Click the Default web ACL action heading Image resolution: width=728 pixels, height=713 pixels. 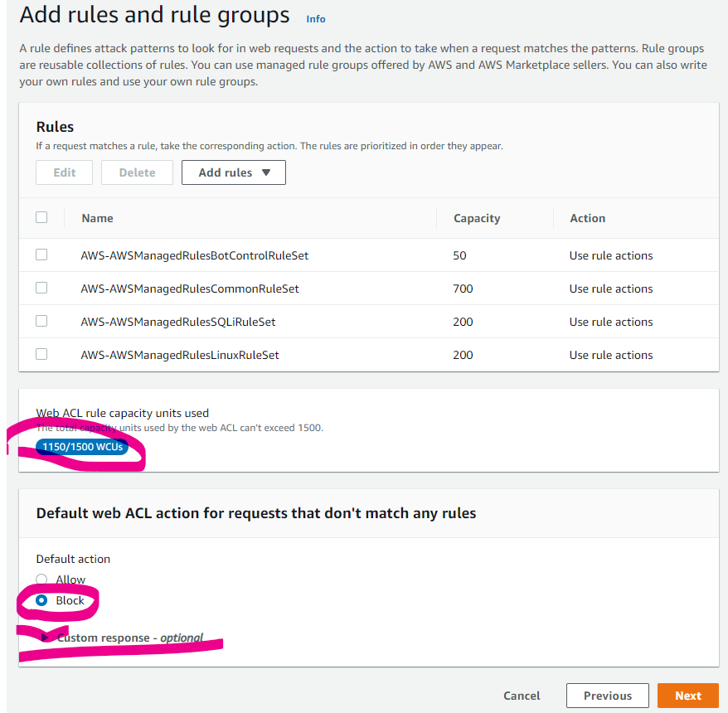coord(256,513)
